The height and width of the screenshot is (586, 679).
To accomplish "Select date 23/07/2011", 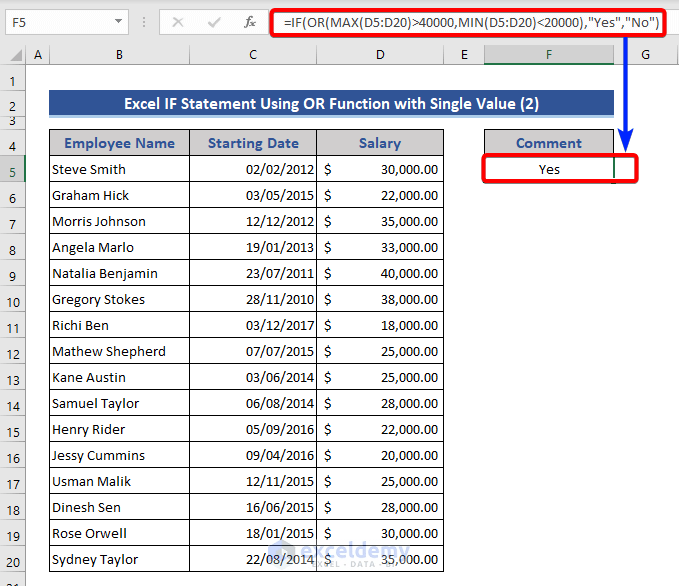I will tap(253, 273).
